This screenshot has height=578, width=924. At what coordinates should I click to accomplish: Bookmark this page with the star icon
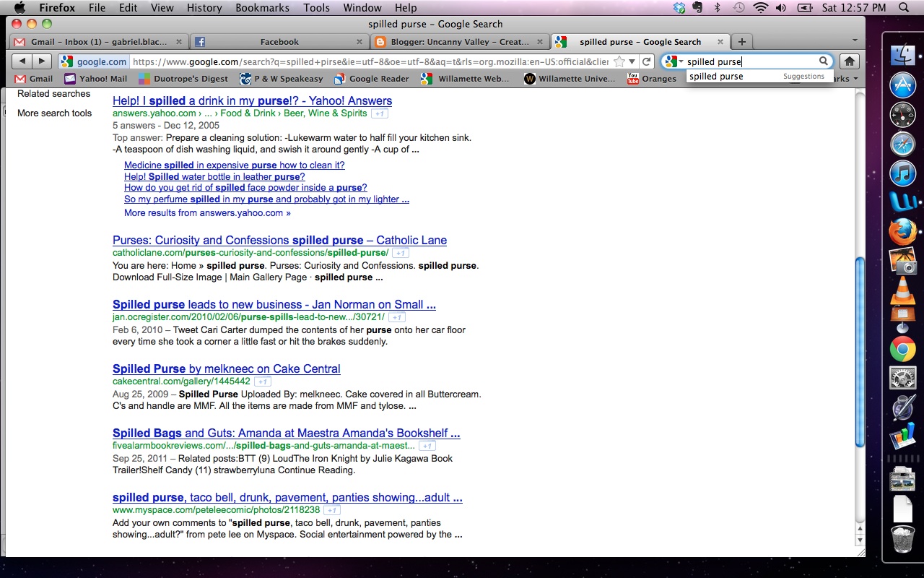[618, 62]
